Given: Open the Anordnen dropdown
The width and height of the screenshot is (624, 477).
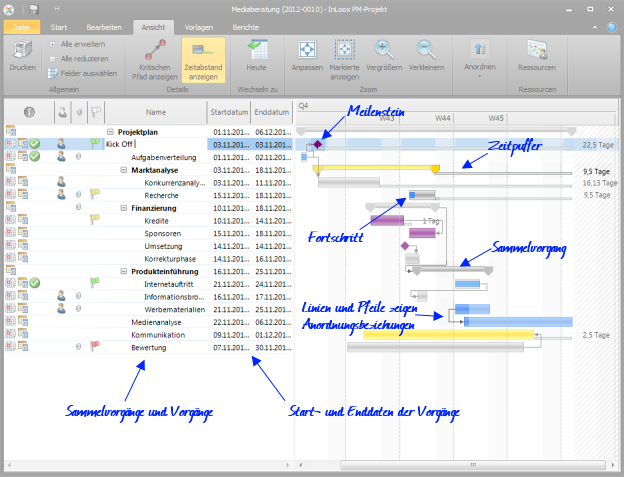Looking at the screenshot, I should point(480,58).
